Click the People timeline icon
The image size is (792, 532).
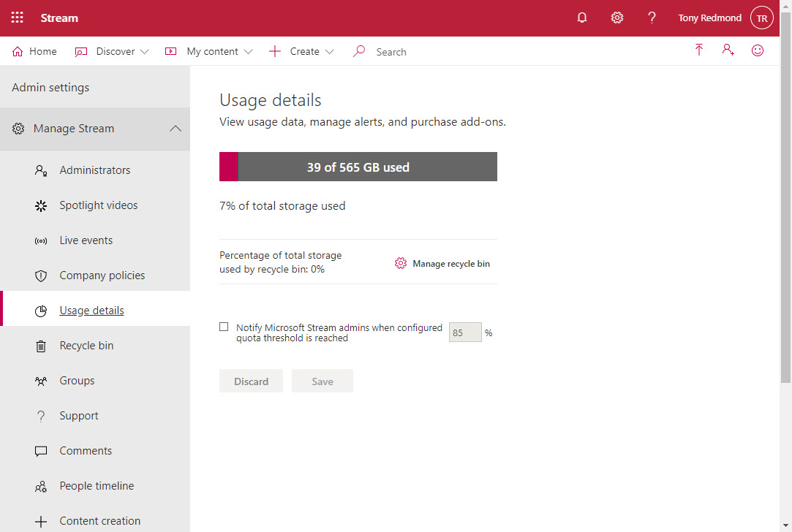(x=41, y=487)
